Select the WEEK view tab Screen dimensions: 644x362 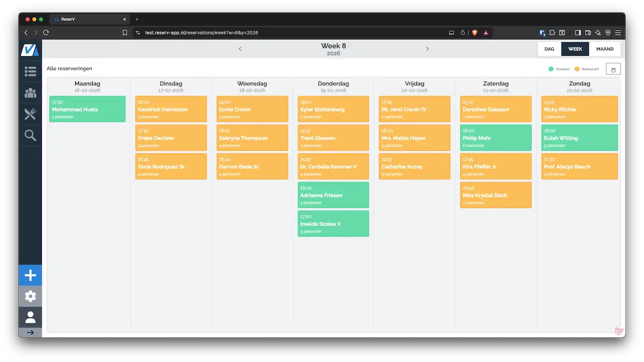click(x=575, y=49)
